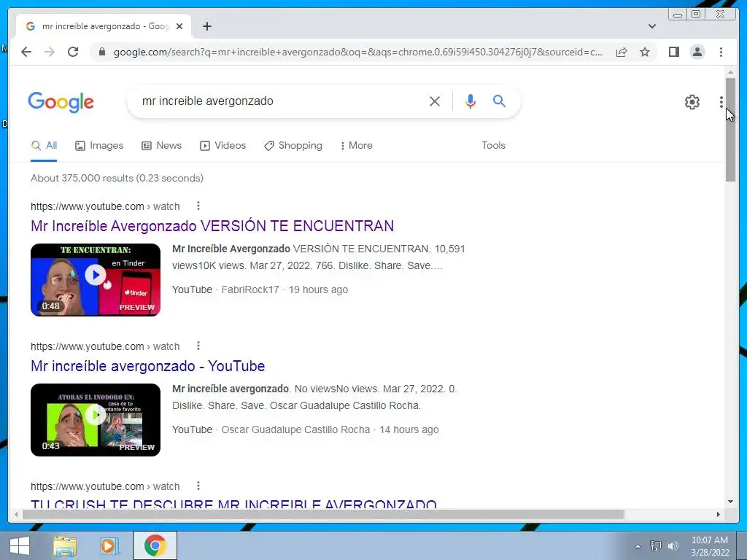This screenshot has width=747, height=560.
Task: Play the 'ATORAS EL INODORO' video thumbnail
Action: (96, 419)
